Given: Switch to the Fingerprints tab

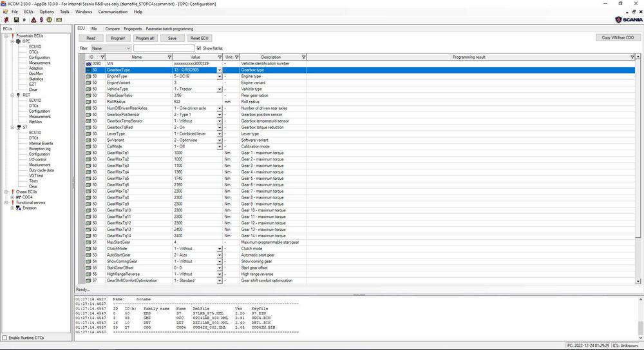Looking at the screenshot, I should pos(133,29).
